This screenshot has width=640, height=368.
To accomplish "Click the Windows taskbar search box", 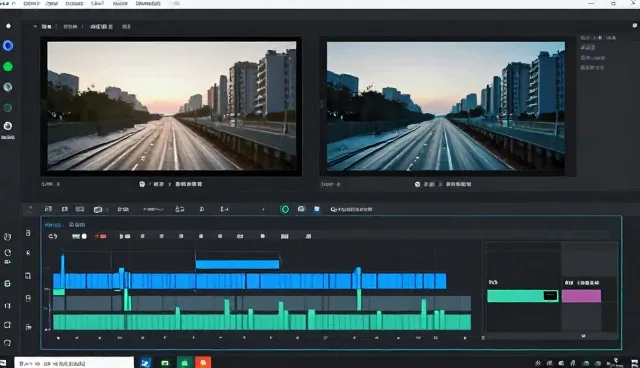I will (x=74, y=363).
